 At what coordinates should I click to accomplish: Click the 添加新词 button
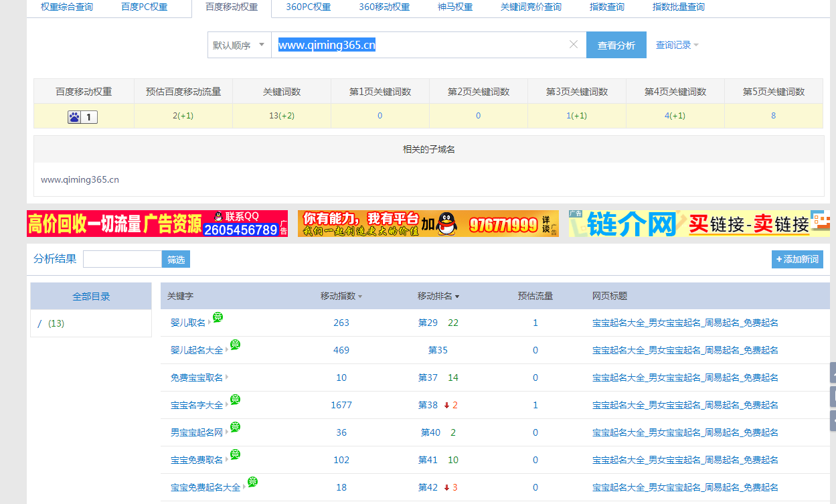coord(797,259)
